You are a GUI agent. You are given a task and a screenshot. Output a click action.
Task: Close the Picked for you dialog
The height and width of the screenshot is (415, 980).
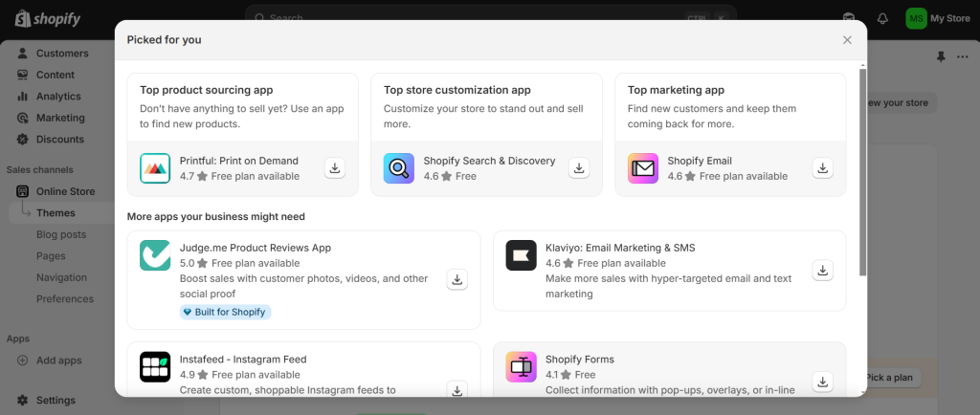847,40
